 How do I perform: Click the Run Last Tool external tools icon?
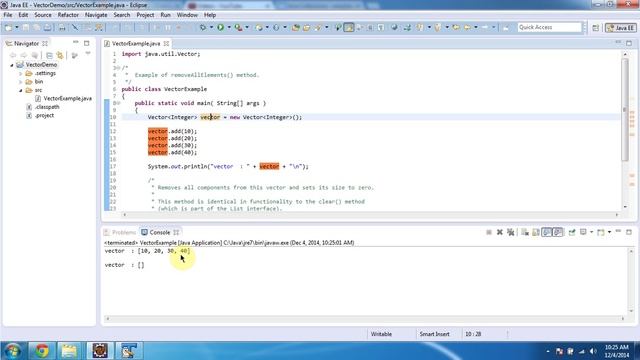[238, 27]
